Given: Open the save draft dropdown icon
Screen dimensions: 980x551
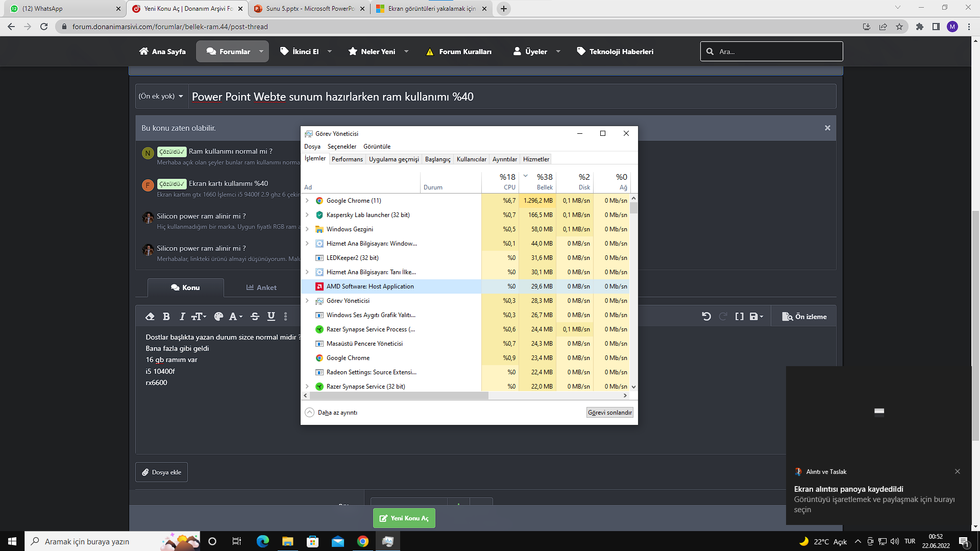Looking at the screenshot, I should (756, 317).
